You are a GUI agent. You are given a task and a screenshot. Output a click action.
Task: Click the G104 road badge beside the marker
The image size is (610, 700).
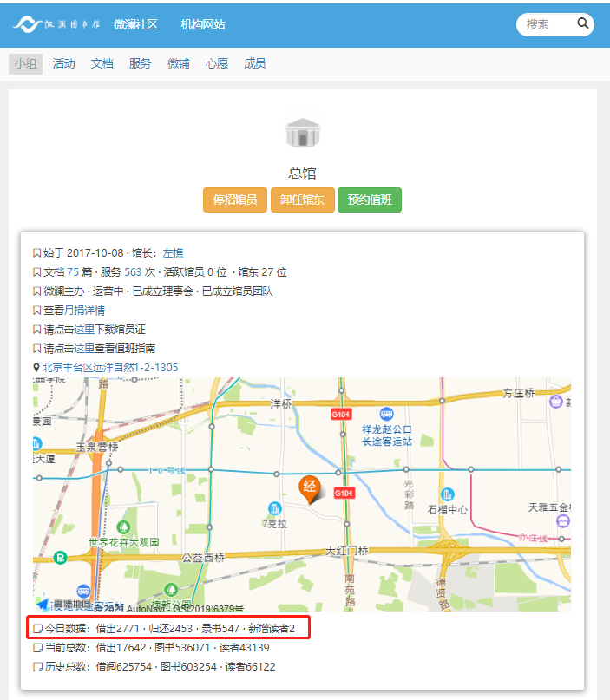[x=344, y=493]
